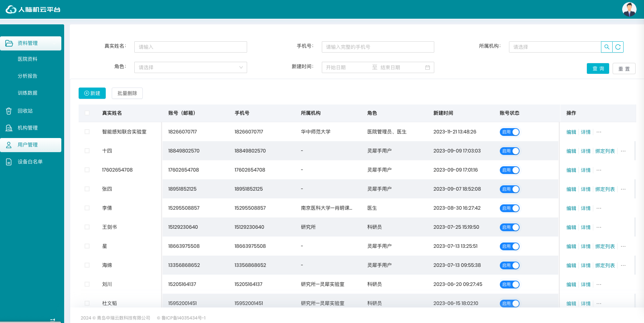
Task: Open more actions for 17602654708 row
Action: [599, 170]
